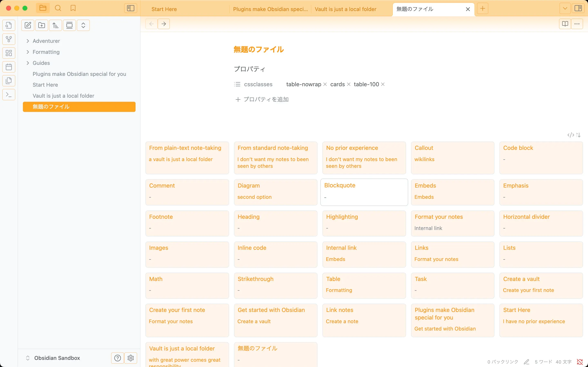
Task: Expand the Guides folder
Action: point(28,63)
